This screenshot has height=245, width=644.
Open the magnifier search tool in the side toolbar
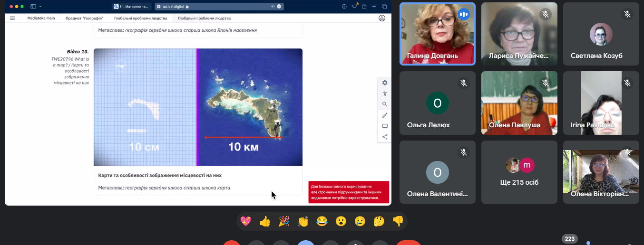pyautogui.click(x=385, y=104)
